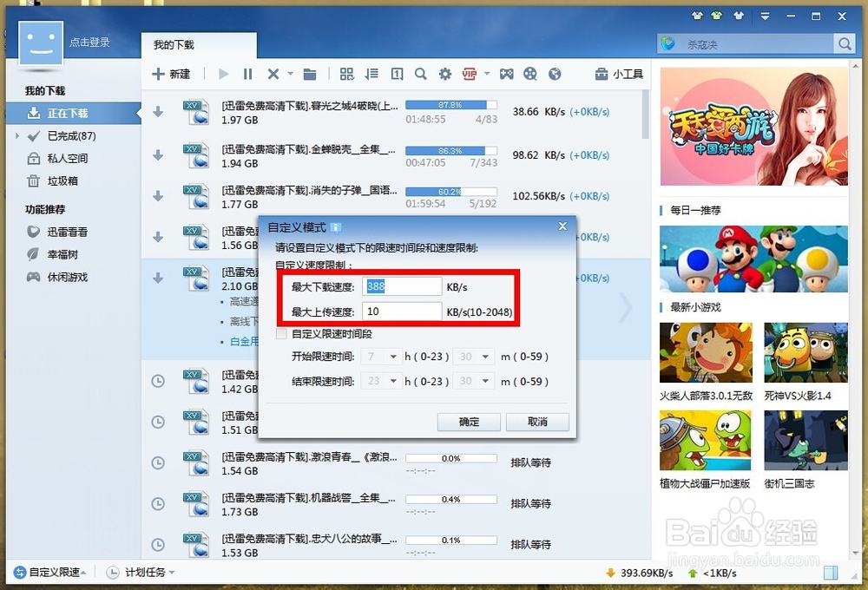Select 正在下载 in sidebar
868x590 pixels.
tap(73, 114)
